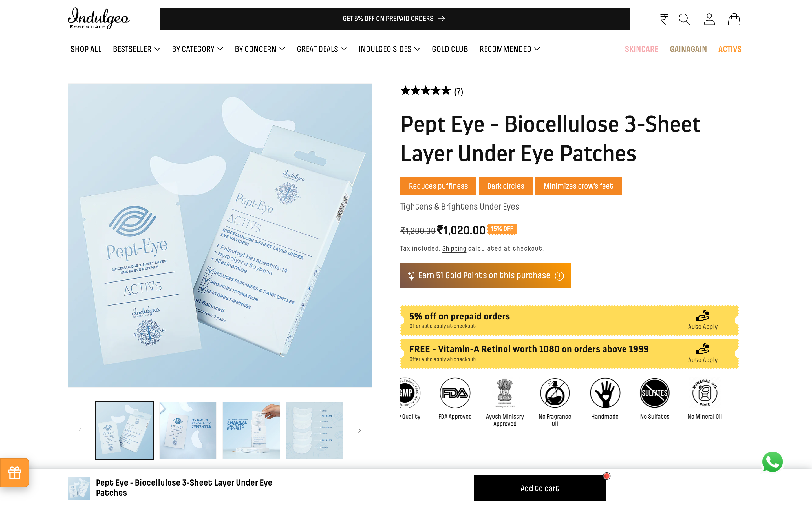This screenshot has height=507, width=812.
Task: Go to Shop All menu item
Action: [86, 49]
